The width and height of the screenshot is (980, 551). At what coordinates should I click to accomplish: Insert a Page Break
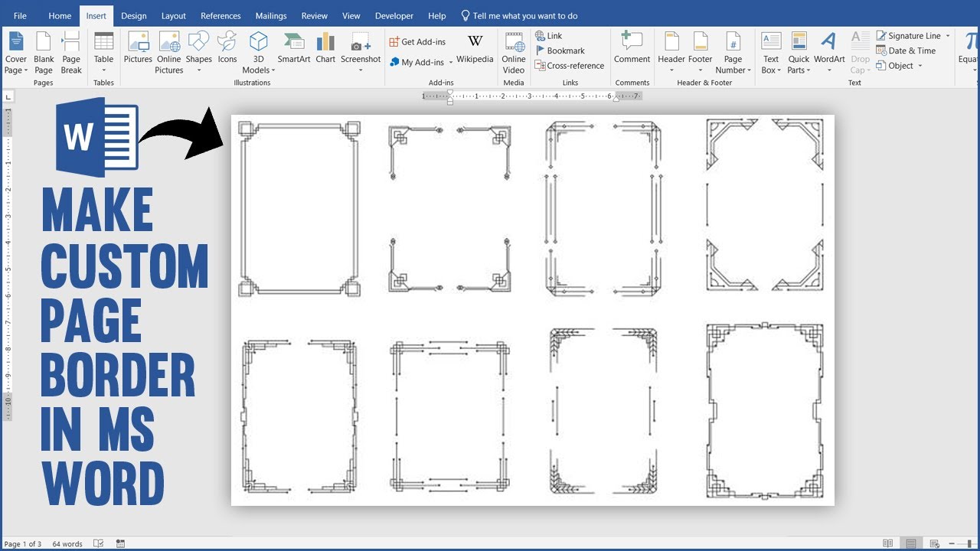click(x=71, y=53)
